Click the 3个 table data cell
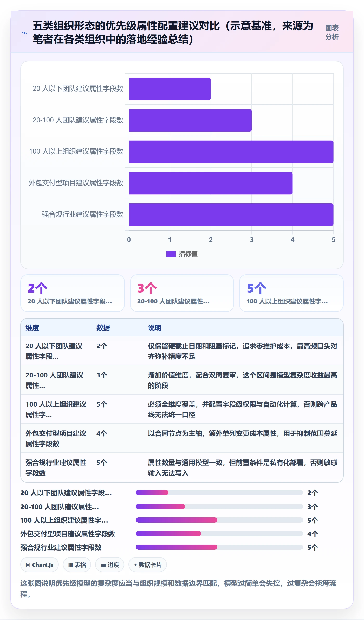 point(102,375)
